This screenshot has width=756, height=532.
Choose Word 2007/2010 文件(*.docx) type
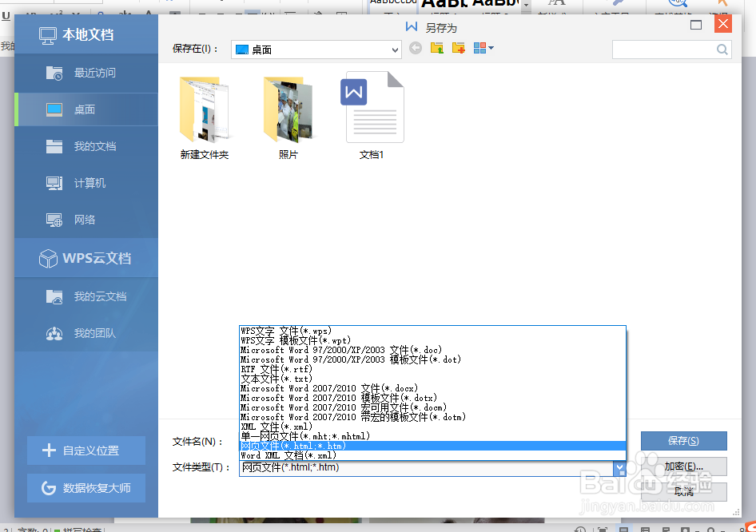pos(432,388)
